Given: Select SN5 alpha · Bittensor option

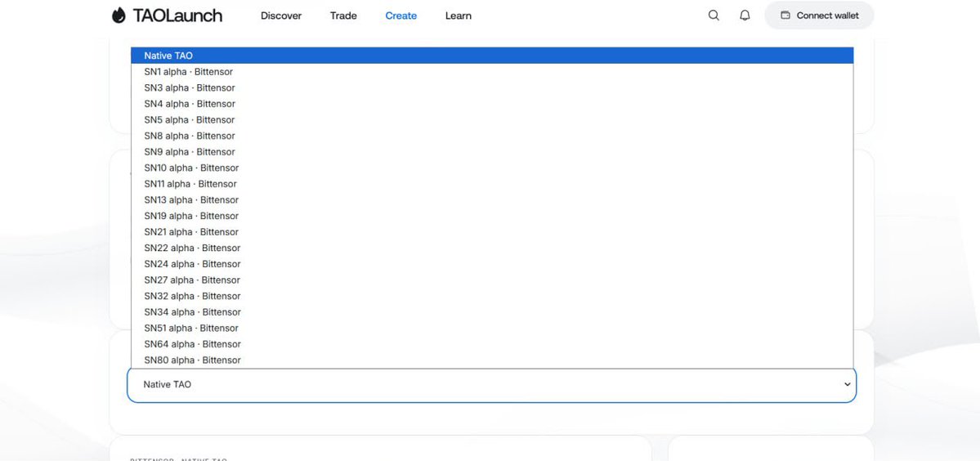Looking at the screenshot, I should [x=493, y=120].
